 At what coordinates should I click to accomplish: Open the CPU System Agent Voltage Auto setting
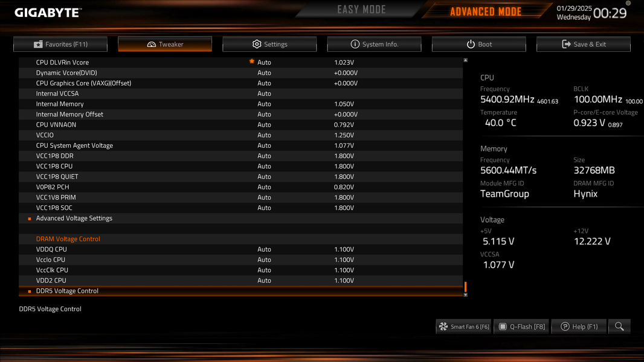click(x=264, y=145)
